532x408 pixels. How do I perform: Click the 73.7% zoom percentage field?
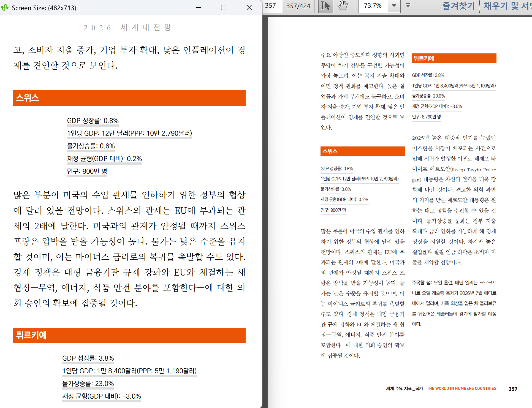pyautogui.click(x=373, y=6)
